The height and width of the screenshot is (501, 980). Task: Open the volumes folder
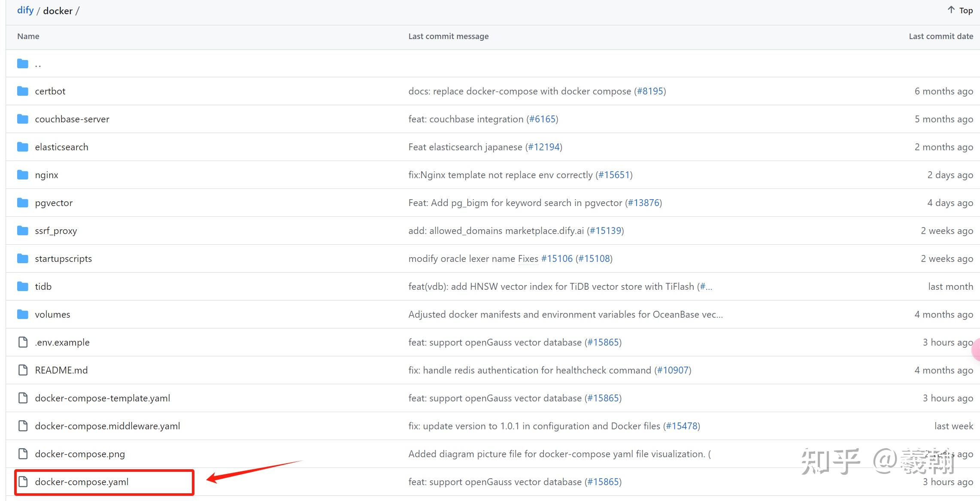(52, 314)
